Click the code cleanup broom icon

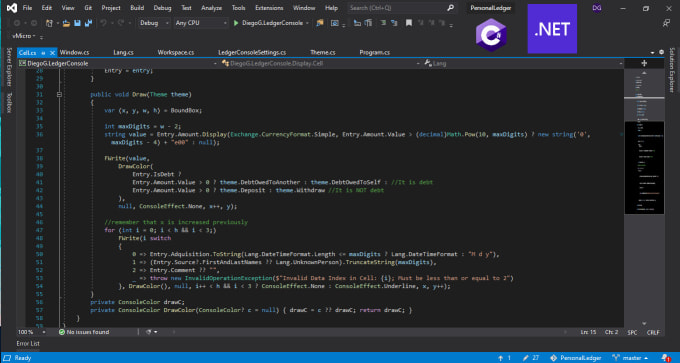(x=149, y=332)
